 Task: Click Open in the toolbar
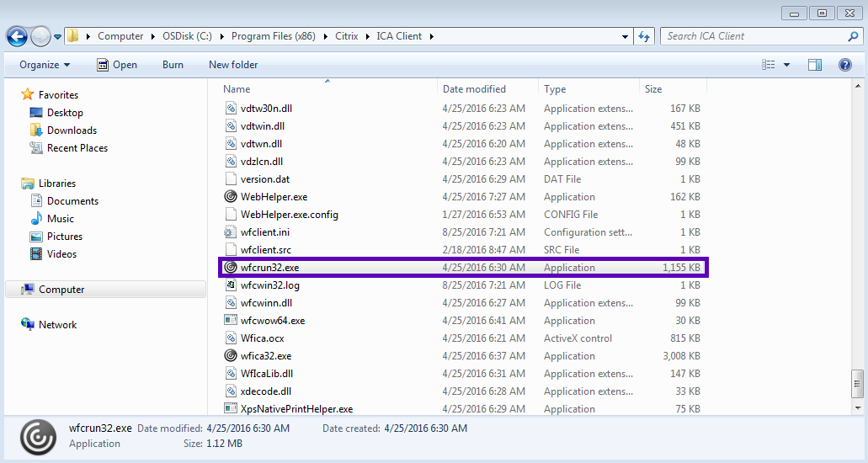click(x=117, y=65)
